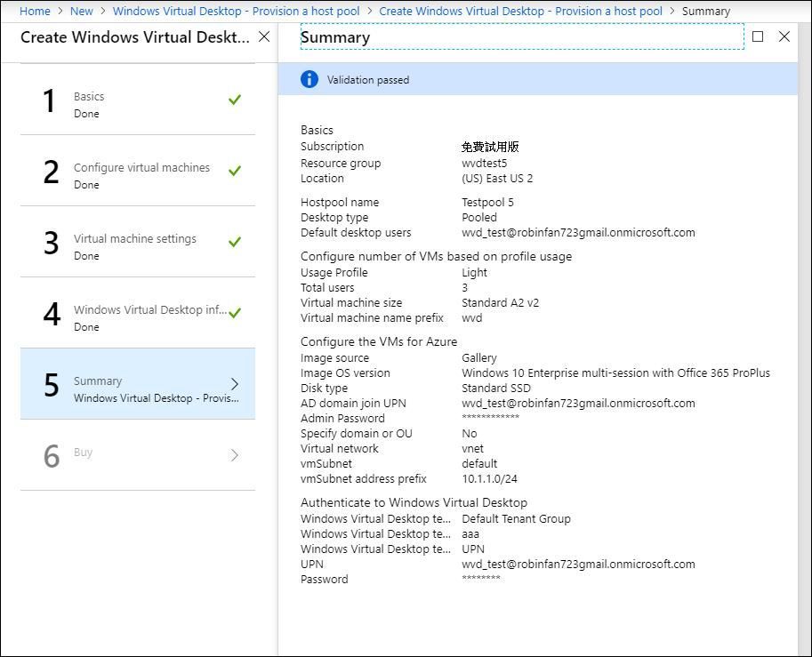Select step 6 Buy
This screenshot has height=657, width=812.
coord(138,455)
